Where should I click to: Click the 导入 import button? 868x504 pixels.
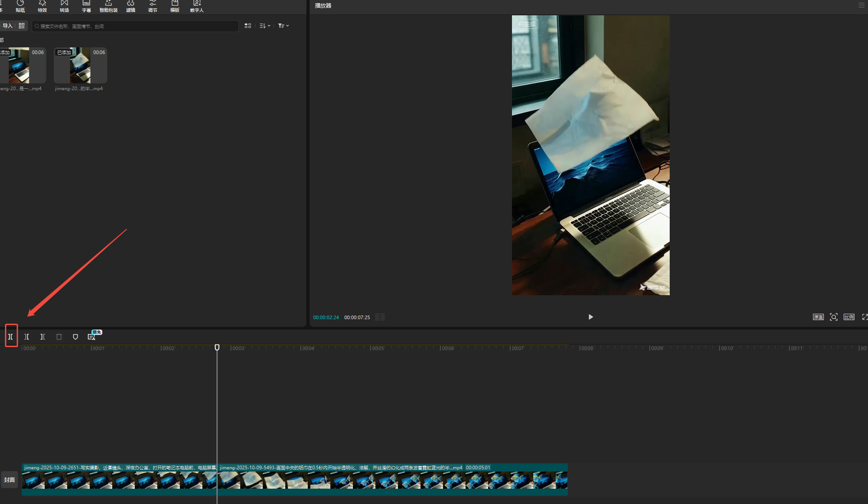pyautogui.click(x=8, y=26)
